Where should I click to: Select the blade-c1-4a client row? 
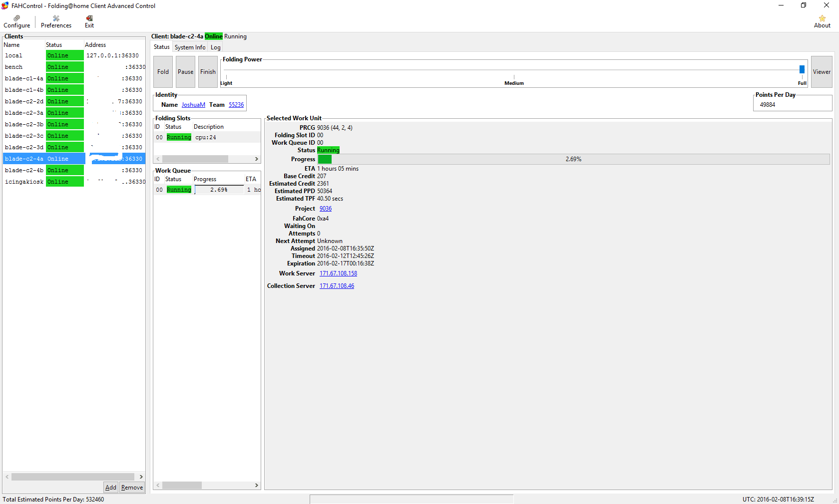click(74, 78)
